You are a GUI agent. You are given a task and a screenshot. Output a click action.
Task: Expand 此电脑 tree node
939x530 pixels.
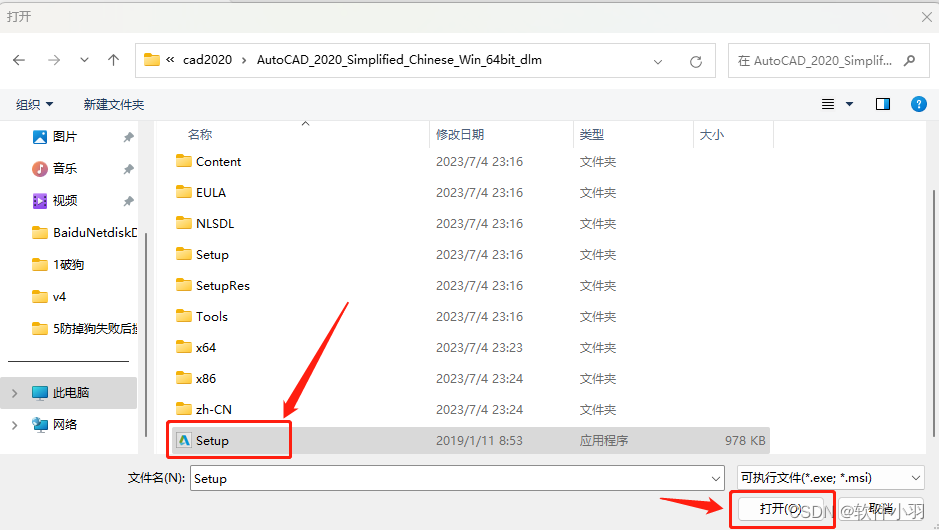pos(14,393)
